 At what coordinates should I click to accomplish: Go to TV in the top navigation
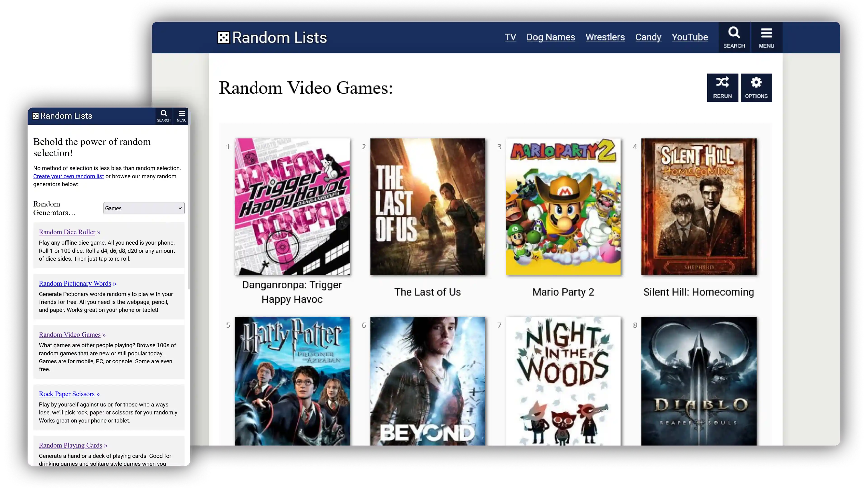coord(510,37)
